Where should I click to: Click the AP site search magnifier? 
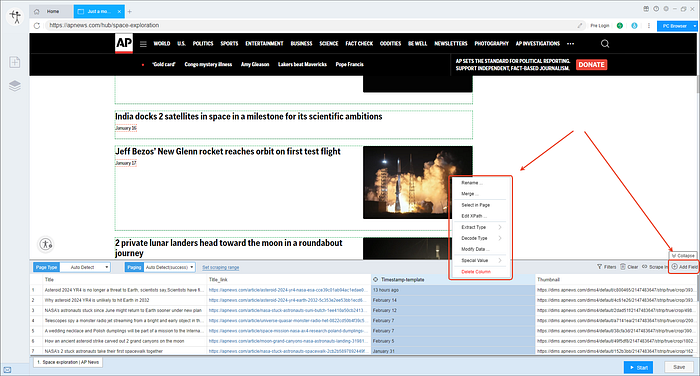(x=605, y=43)
